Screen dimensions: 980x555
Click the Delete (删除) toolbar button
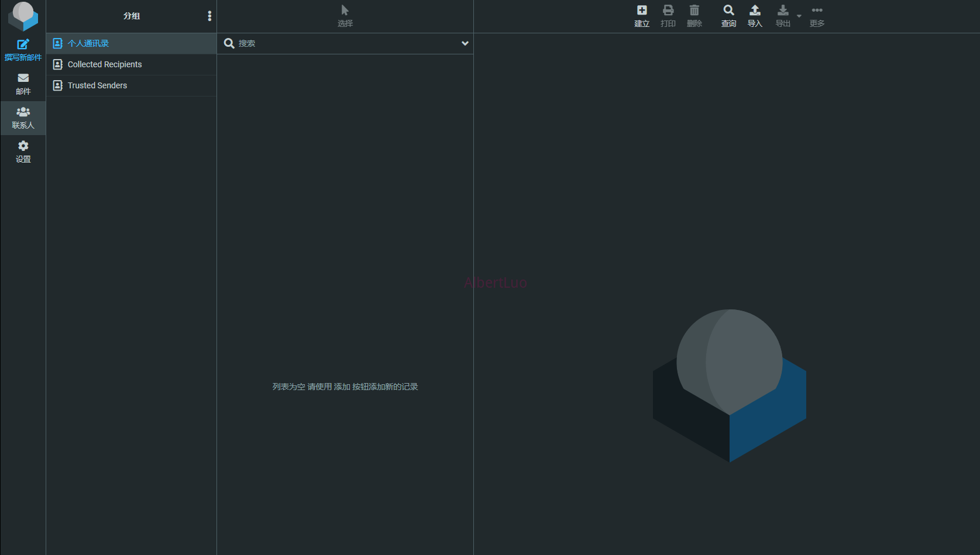(694, 16)
